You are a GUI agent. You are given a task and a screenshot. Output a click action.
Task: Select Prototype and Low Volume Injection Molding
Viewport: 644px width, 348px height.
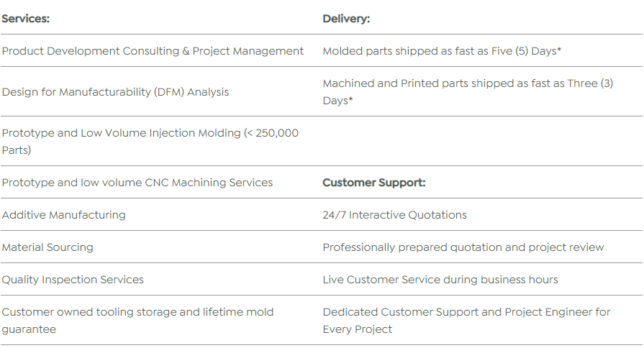click(x=121, y=133)
